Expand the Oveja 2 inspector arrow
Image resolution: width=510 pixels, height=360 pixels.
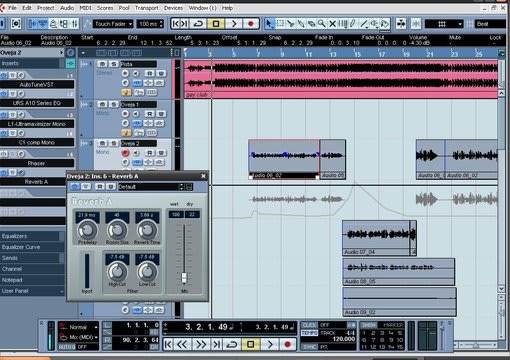tap(61, 52)
